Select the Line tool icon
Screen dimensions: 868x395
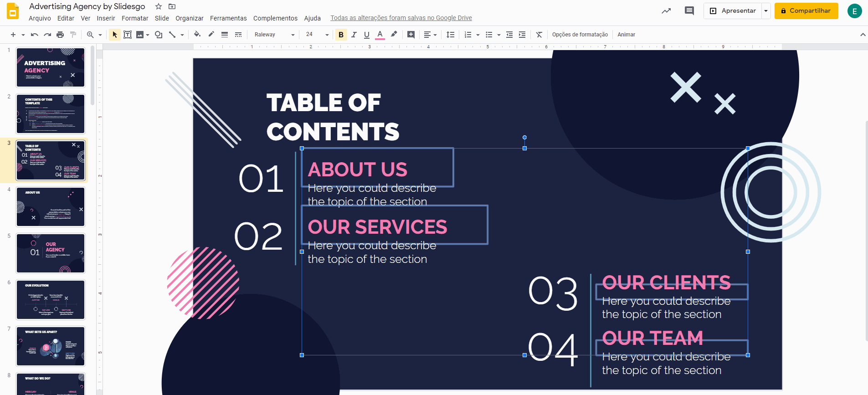pyautogui.click(x=172, y=35)
